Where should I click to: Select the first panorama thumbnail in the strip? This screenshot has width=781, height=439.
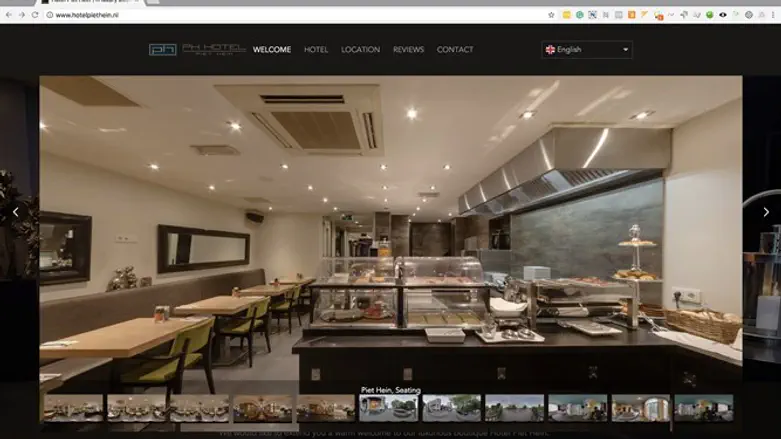(73, 408)
